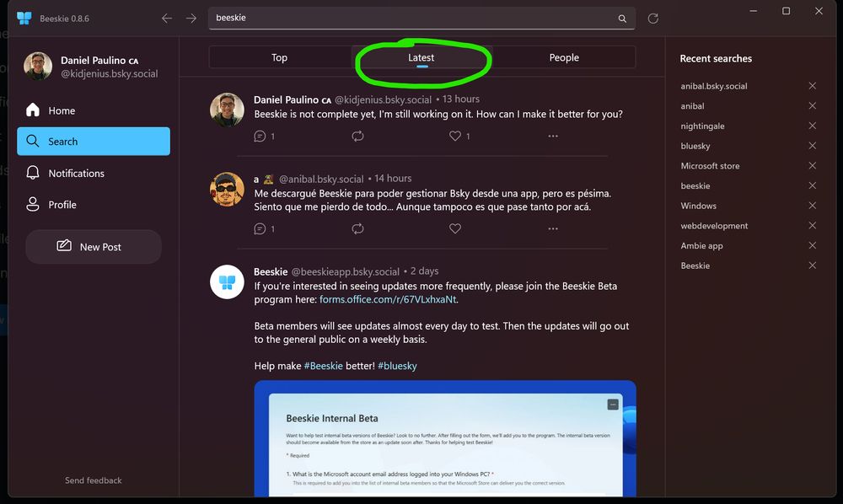
Task: Go back with the back arrow
Action: (x=167, y=19)
